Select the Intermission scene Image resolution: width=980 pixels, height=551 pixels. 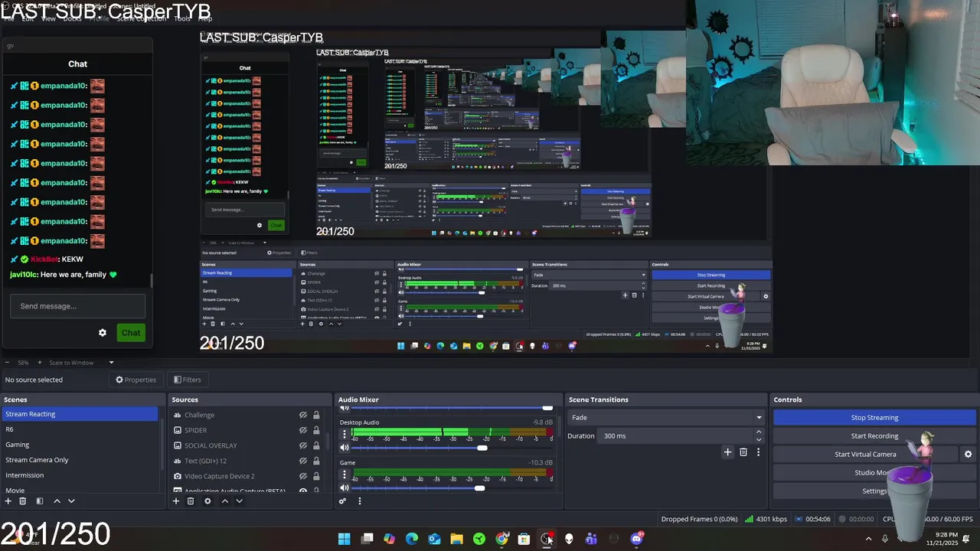coord(80,475)
